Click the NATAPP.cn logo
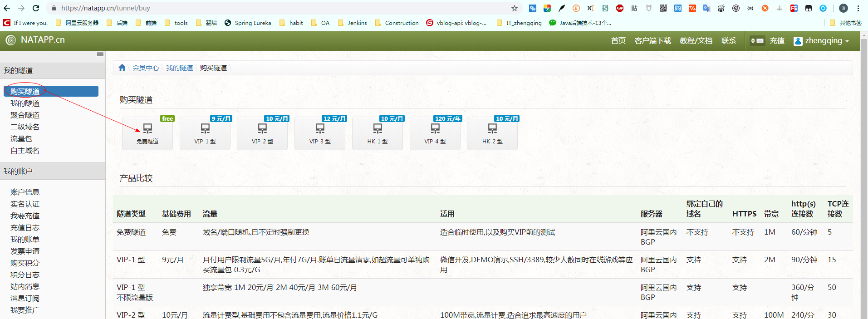 pyautogui.click(x=35, y=40)
